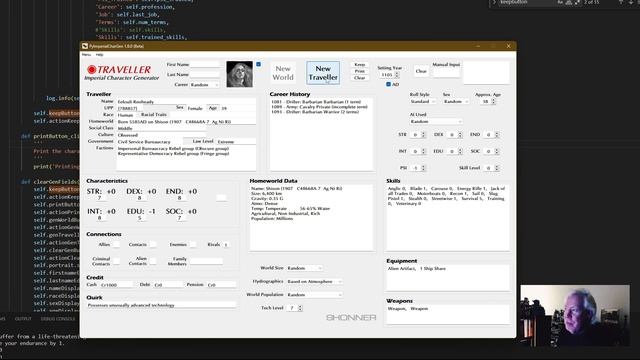The width and height of the screenshot is (640, 360).
Task: Click the New World button
Action: 283,73
